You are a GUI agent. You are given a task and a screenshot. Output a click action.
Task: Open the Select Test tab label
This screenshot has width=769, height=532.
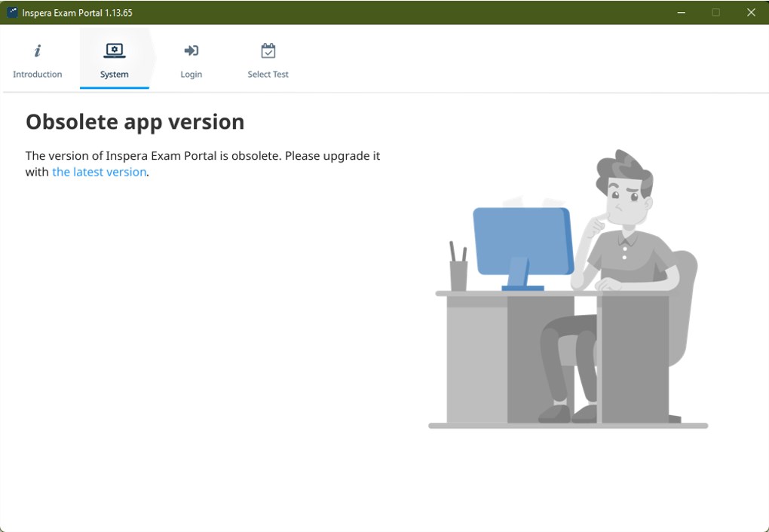268,74
